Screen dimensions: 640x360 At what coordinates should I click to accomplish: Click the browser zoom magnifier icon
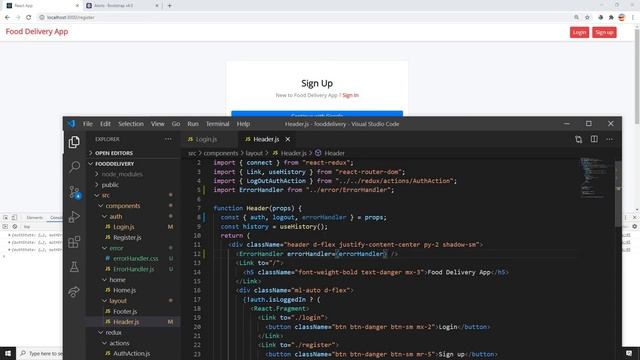(576, 17)
